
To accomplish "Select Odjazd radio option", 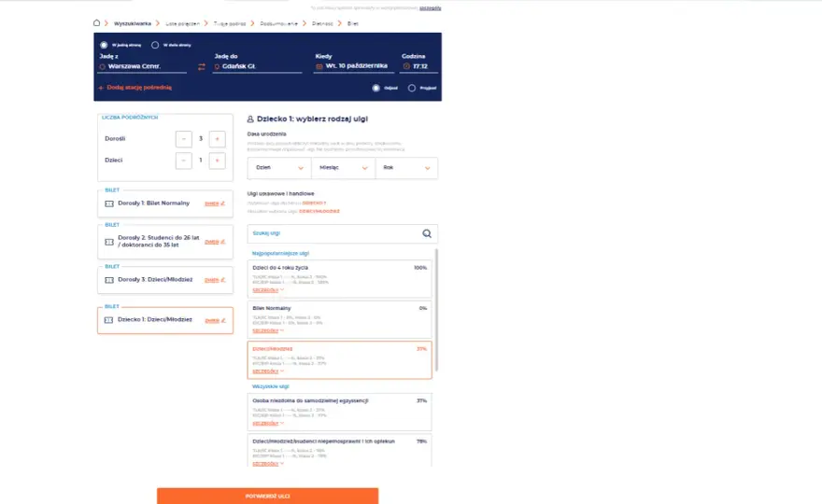I will [x=376, y=88].
